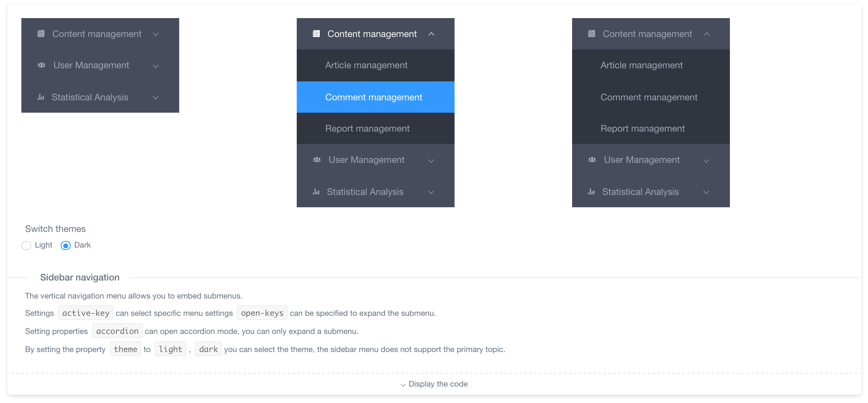Expand User Management chevron in the first menu
The height and width of the screenshot is (403, 868).
point(156,66)
